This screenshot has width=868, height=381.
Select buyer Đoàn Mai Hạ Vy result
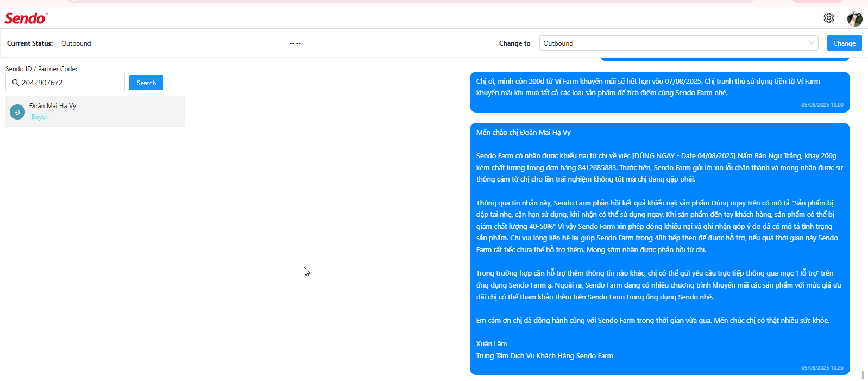tap(95, 111)
